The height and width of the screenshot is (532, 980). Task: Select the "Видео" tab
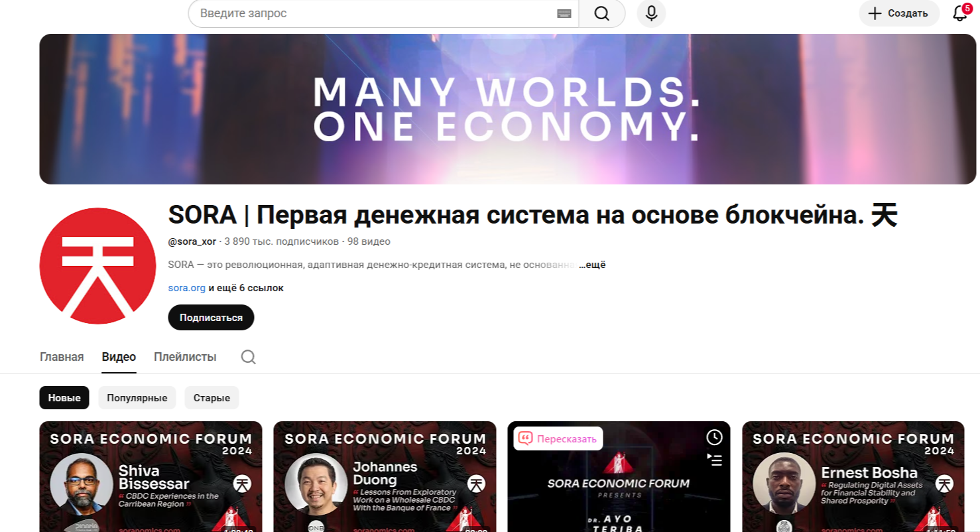(119, 357)
